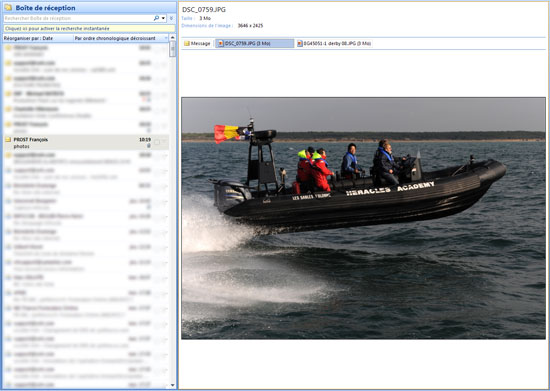Switch to the Message tab
The width and height of the screenshot is (550, 391).
click(x=197, y=43)
